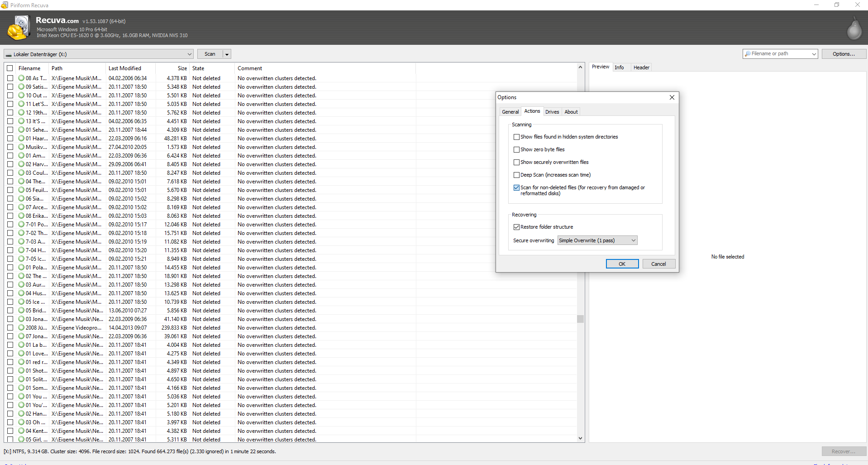The height and width of the screenshot is (465, 868).
Task: Close the Options dialog with the X
Action: click(x=672, y=97)
